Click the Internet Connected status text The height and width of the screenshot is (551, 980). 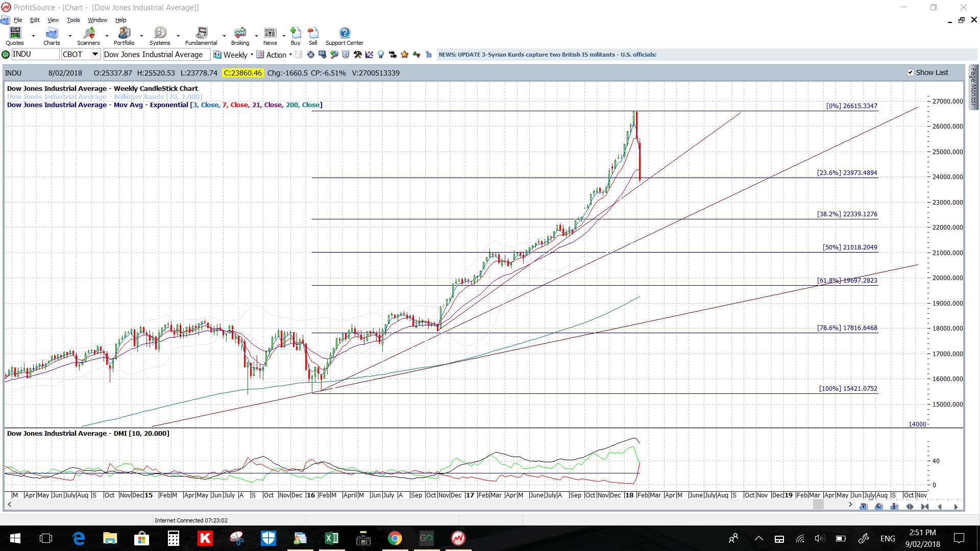pos(191,520)
